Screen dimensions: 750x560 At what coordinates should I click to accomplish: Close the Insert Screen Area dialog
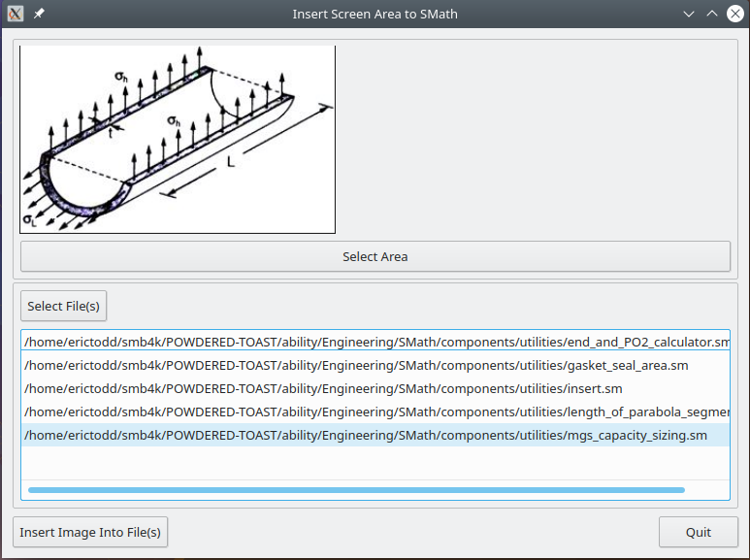click(735, 15)
